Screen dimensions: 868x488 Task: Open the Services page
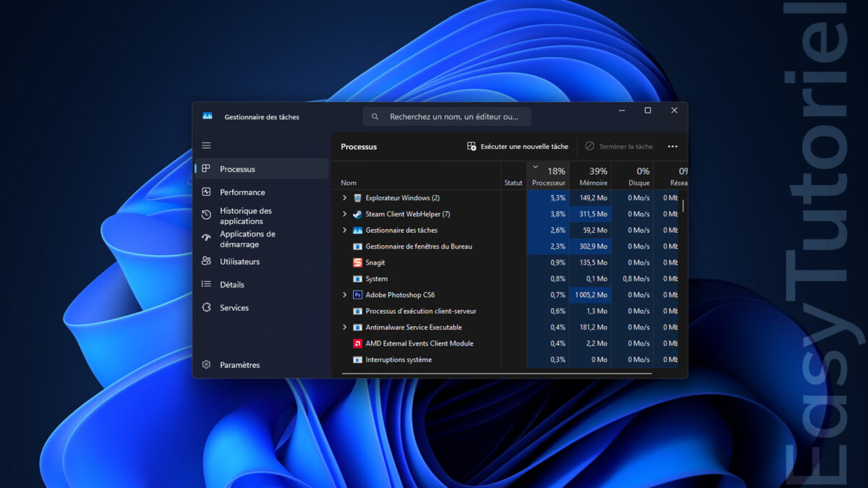[262, 308]
